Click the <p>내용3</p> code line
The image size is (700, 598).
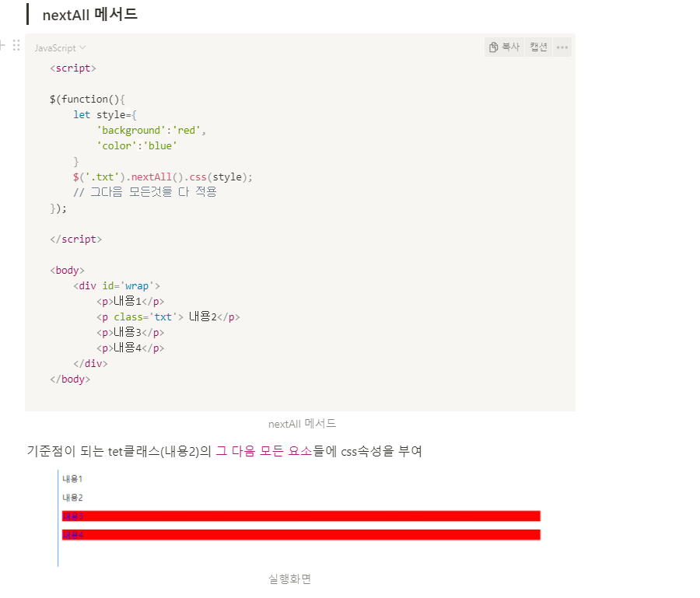pyautogui.click(x=131, y=333)
